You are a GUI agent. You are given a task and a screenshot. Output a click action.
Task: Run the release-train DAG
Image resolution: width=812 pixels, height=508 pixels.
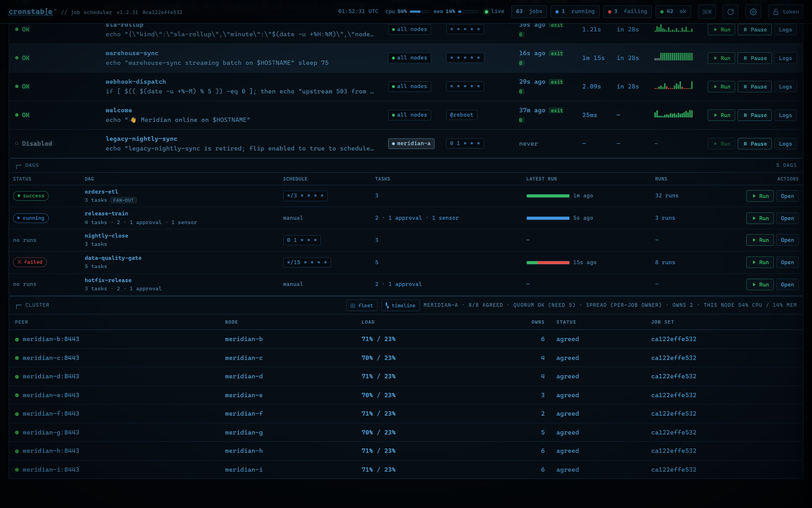tap(760, 218)
